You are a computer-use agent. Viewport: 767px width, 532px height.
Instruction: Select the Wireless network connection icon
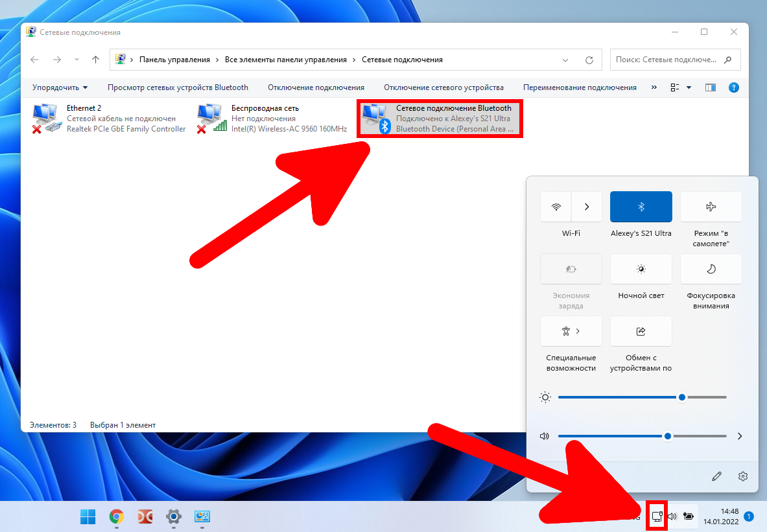click(x=212, y=119)
